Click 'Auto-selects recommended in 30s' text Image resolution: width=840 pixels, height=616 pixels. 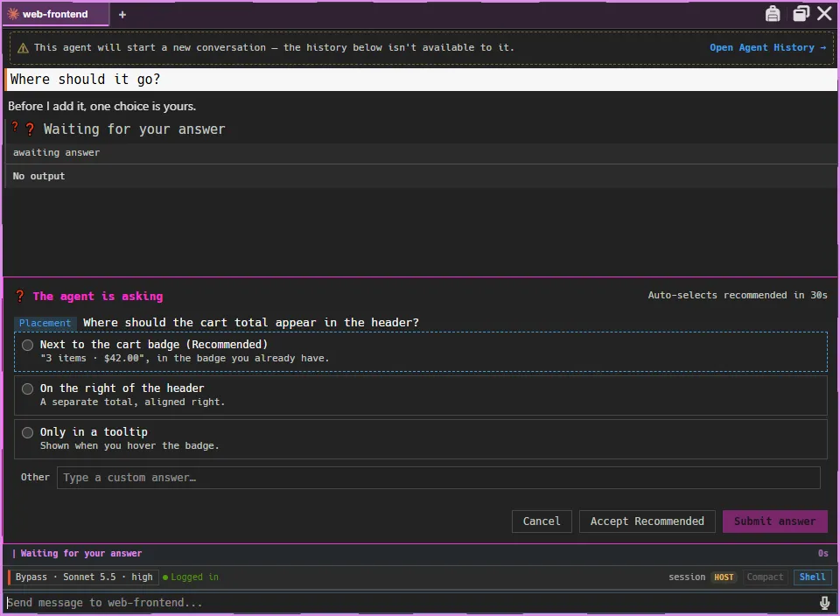(x=738, y=295)
